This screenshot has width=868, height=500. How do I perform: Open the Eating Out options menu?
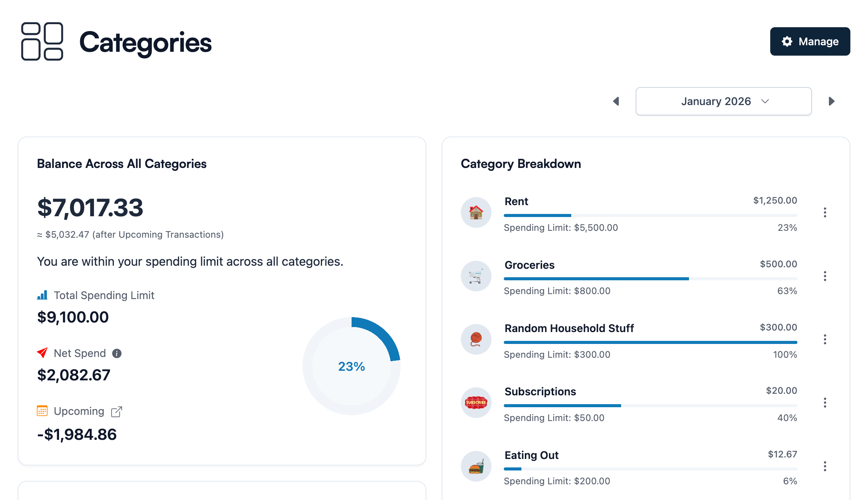click(825, 467)
